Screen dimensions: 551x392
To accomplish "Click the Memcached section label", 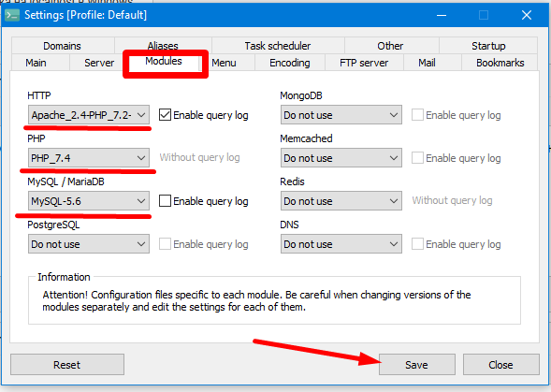I will pos(306,138).
